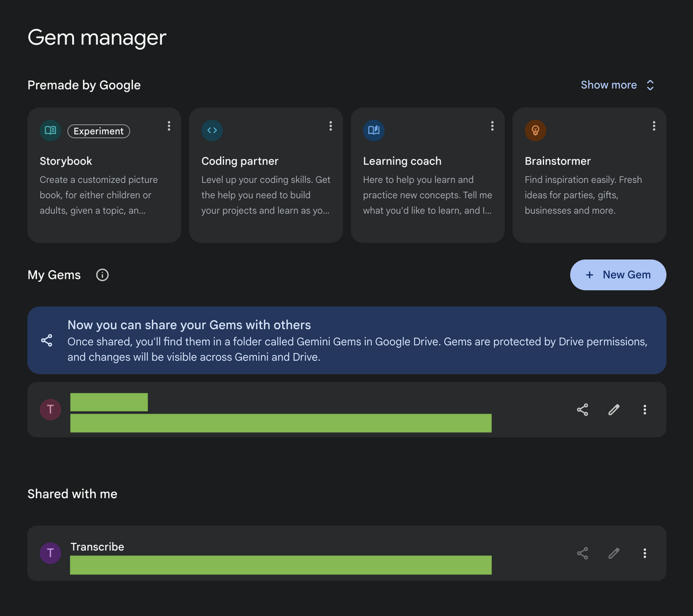Open more options for Brainstormer card
693x616 pixels.
(x=654, y=126)
